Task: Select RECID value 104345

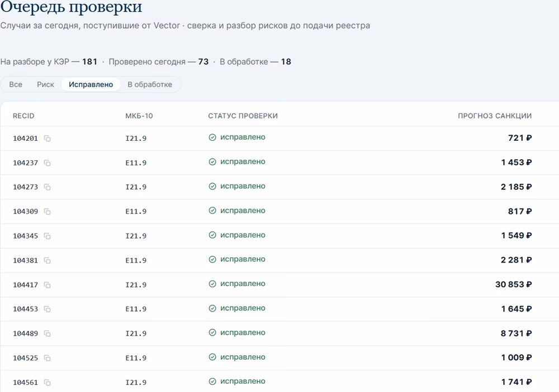Action: click(25, 236)
